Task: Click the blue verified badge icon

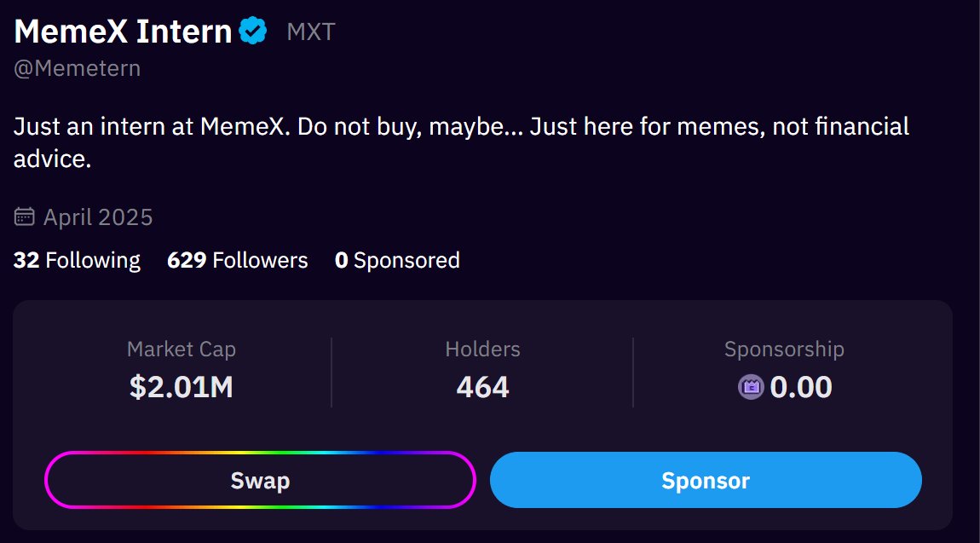Action: click(x=253, y=31)
